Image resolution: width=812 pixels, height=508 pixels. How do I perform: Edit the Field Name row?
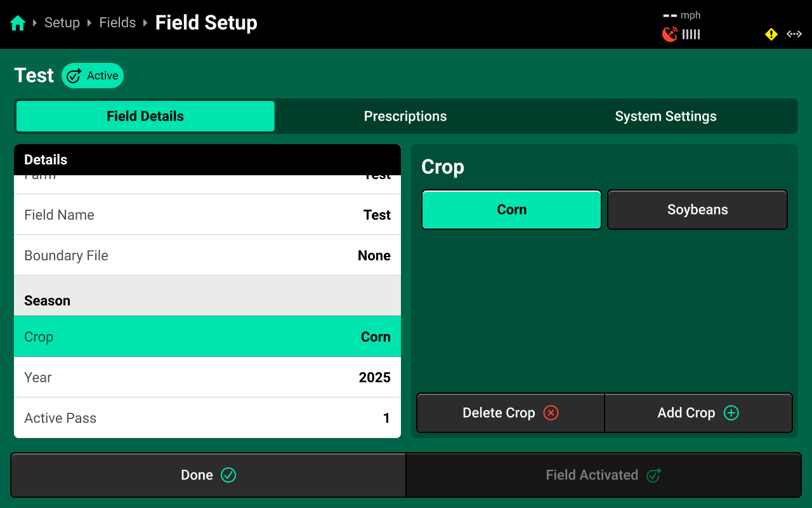tap(207, 215)
